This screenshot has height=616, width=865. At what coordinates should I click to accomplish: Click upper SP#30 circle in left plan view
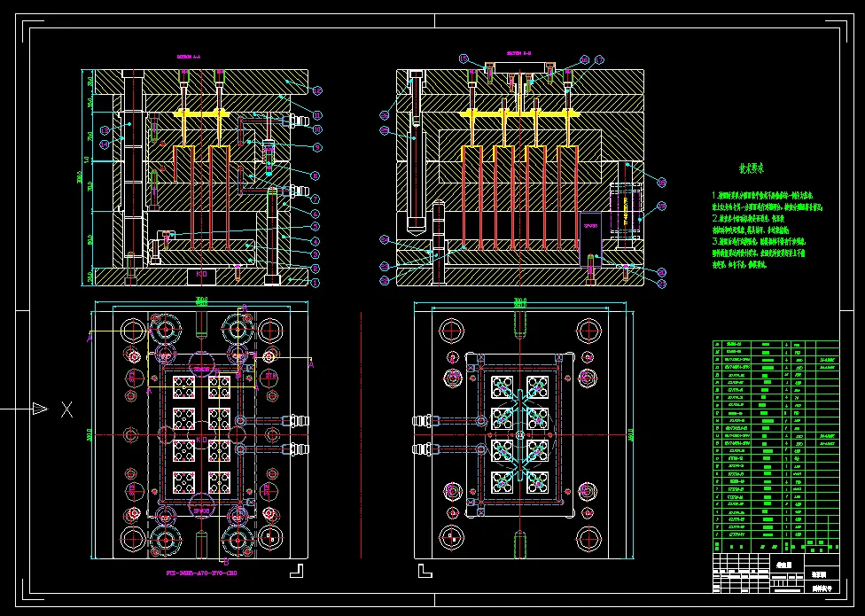click(x=201, y=365)
